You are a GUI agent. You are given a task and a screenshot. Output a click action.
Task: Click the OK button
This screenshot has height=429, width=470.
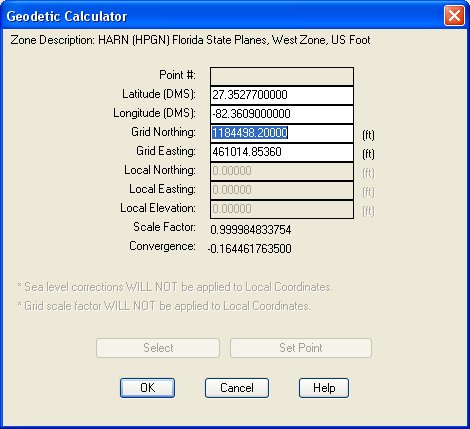click(147, 388)
